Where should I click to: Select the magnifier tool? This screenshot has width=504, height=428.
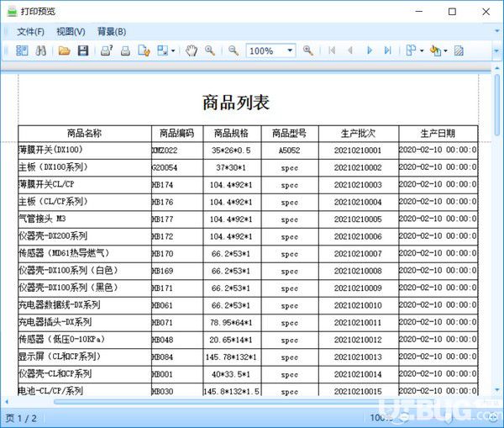210,50
